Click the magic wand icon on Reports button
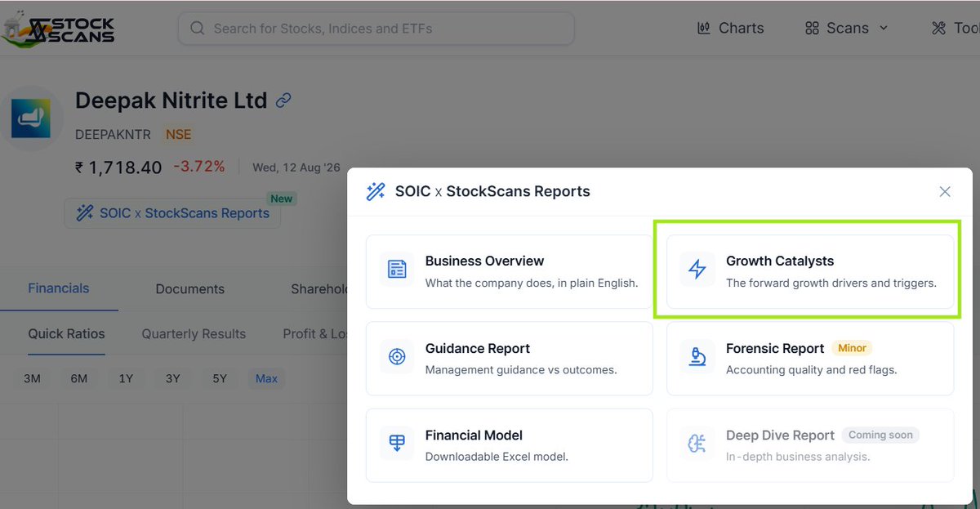This screenshot has width=980, height=509. (x=84, y=213)
